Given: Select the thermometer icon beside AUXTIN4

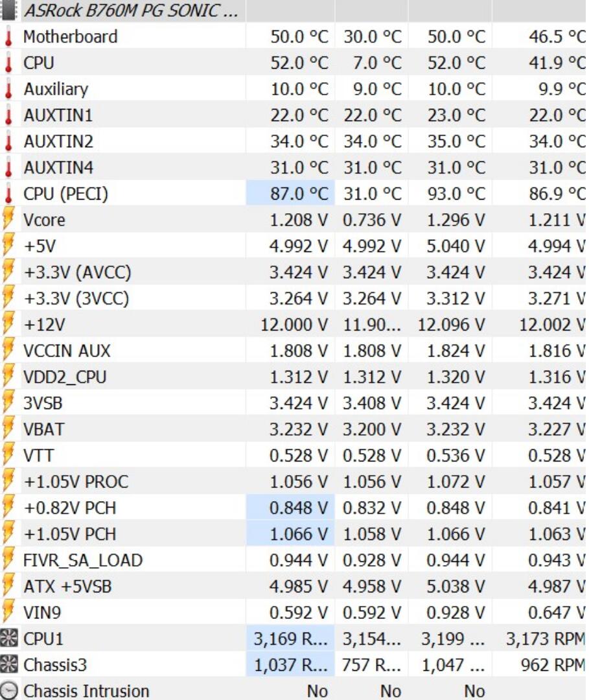Looking at the screenshot, I should (x=8, y=168).
